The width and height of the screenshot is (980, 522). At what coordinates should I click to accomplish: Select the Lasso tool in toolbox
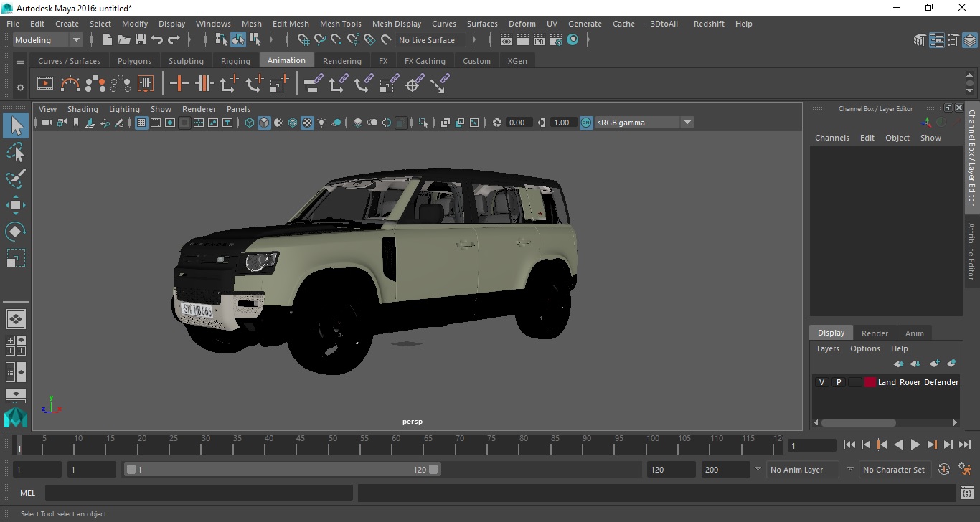16,152
